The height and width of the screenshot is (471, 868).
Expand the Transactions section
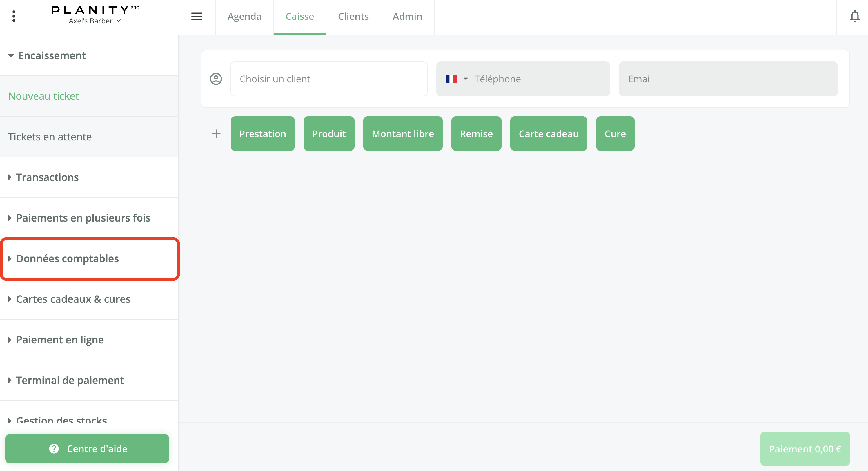point(47,177)
